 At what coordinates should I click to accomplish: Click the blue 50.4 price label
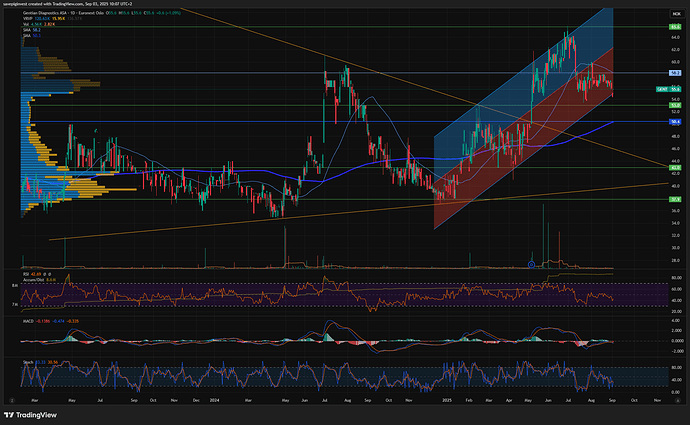pyautogui.click(x=675, y=121)
